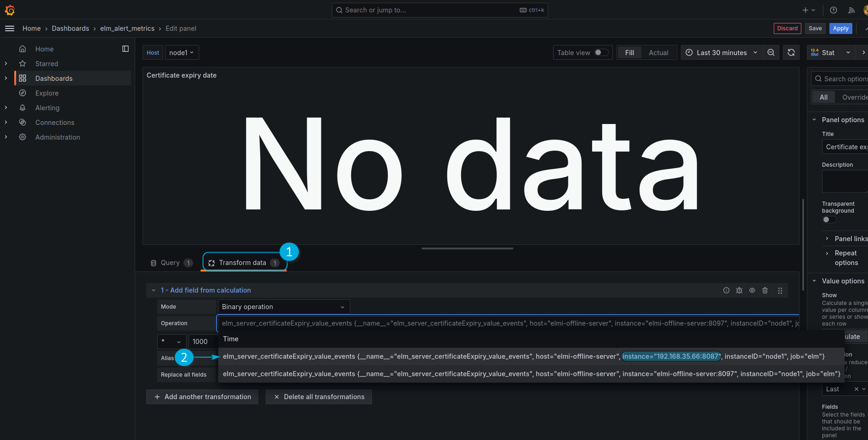Image resolution: width=868 pixels, height=440 pixels.
Task: Open the Last 30 minutes time picker
Action: click(x=721, y=53)
